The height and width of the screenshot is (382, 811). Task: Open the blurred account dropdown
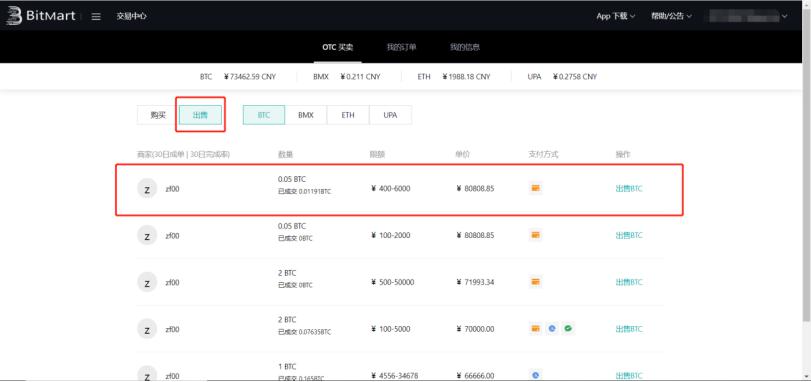coord(748,17)
